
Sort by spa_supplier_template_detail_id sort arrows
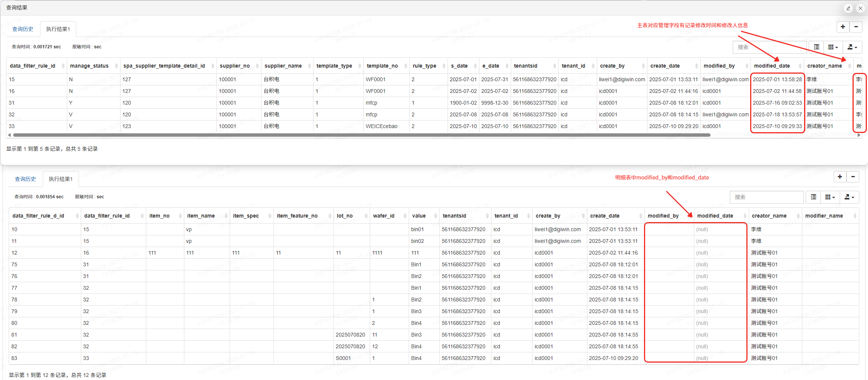(213, 66)
